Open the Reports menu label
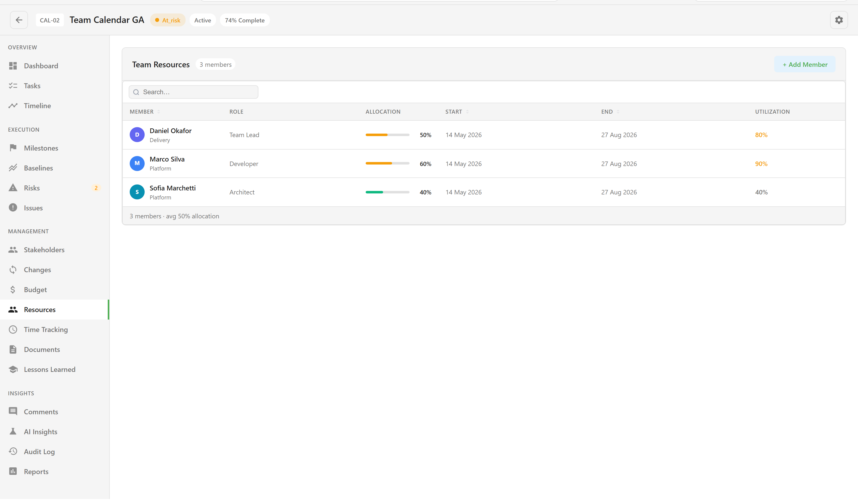This screenshot has height=504, width=858. (36, 472)
